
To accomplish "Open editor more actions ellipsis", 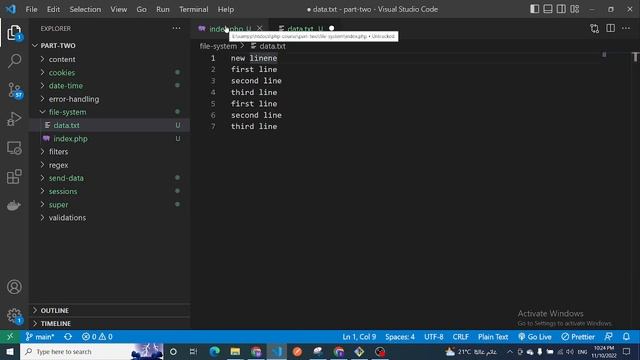I will [626, 28].
